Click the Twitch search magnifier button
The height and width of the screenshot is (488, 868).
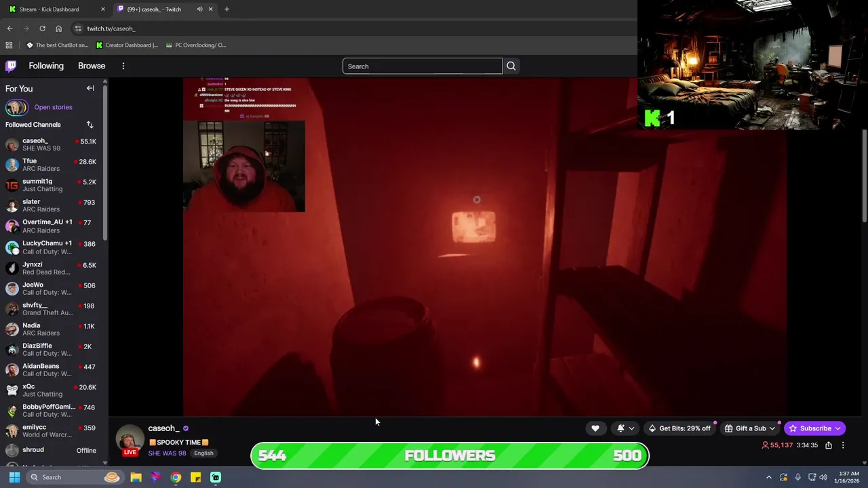tap(511, 66)
